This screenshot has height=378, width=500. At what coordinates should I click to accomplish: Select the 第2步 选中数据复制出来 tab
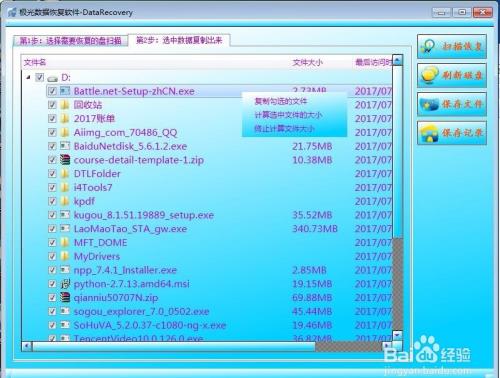coord(179,40)
